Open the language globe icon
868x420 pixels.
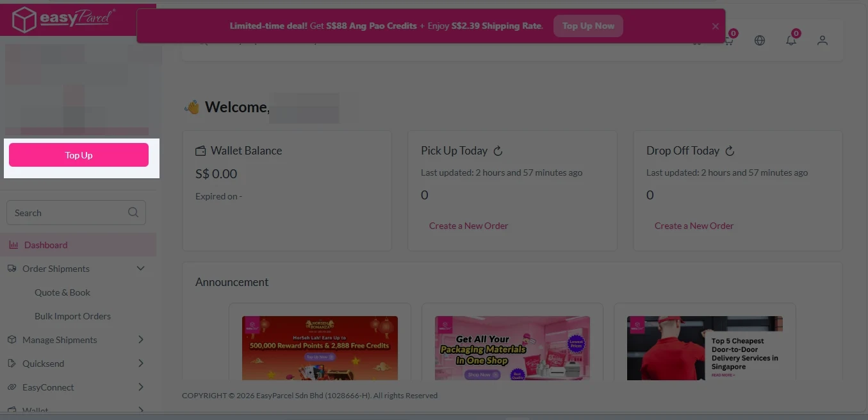(x=760, y=40)
